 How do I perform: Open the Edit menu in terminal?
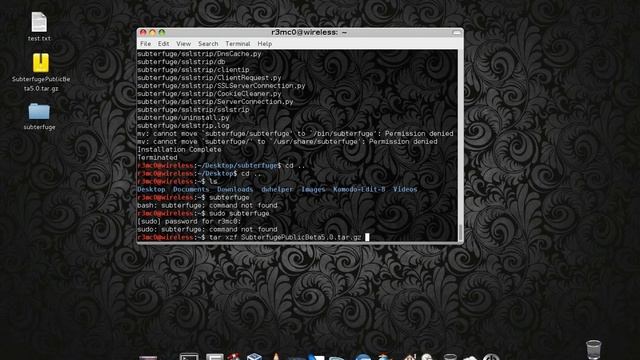[x=164, y=44]
